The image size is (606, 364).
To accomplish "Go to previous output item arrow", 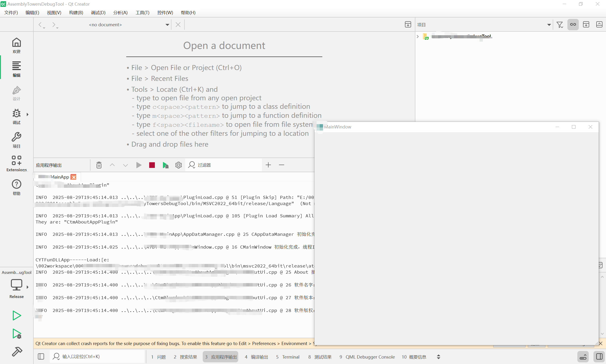I will 112,165.
